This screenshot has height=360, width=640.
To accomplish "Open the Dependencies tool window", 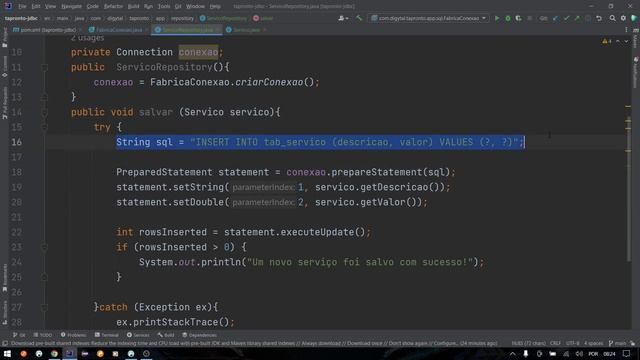I will pyautogui.click(x=199, y=335).
